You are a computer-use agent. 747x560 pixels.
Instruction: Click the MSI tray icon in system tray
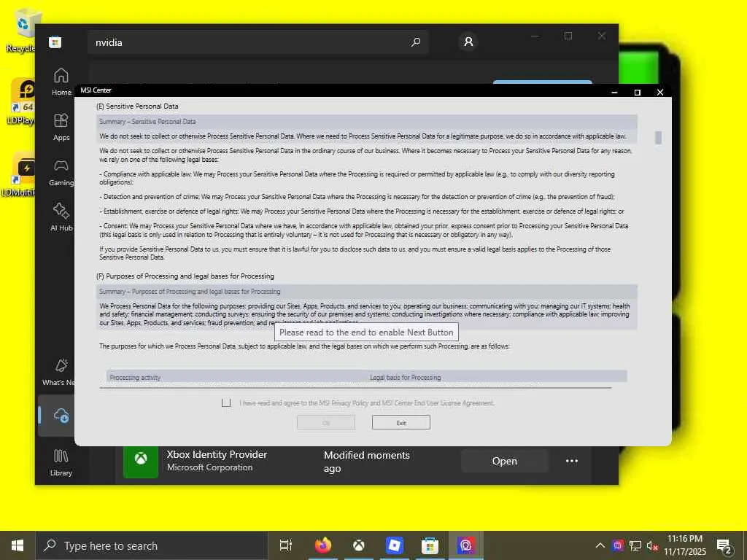(618, 545)
